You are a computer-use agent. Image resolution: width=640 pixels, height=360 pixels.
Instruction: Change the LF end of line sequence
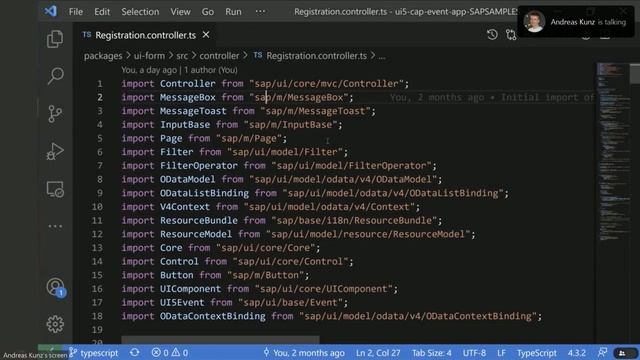point(501,353)
